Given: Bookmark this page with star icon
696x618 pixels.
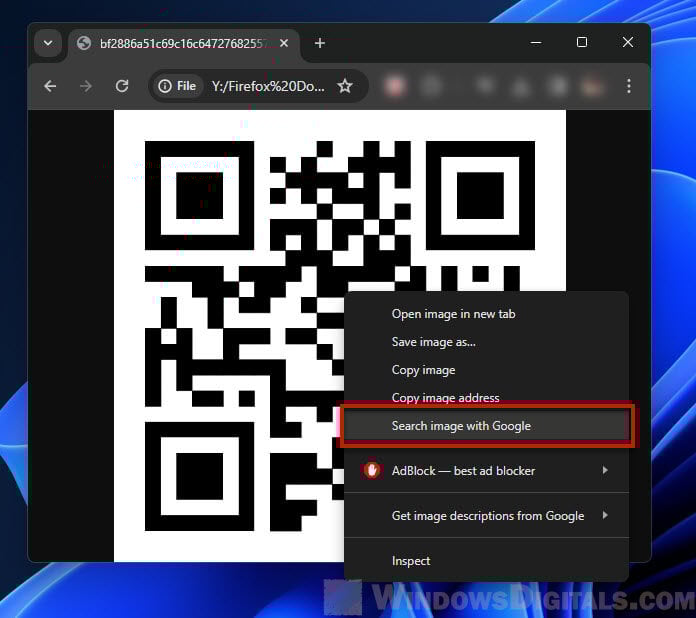Looking at the screenshot, I should tap(345, 86).
